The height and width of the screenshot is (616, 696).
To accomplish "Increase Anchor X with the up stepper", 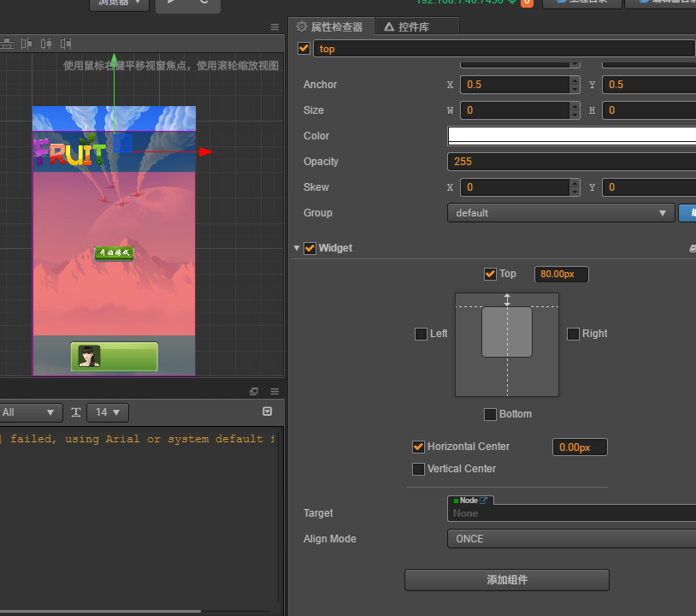I will 575,80.
